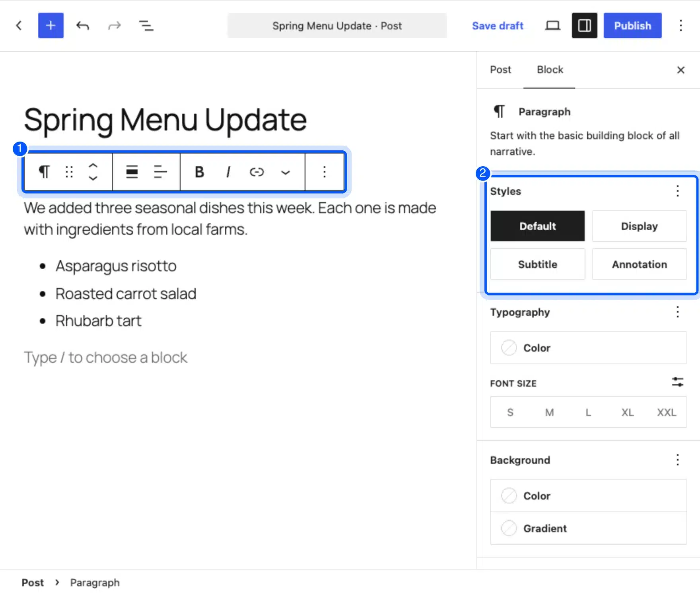Open the document overview list view
The height and width of the screenshot is (595, 700).
pos(146,26)
